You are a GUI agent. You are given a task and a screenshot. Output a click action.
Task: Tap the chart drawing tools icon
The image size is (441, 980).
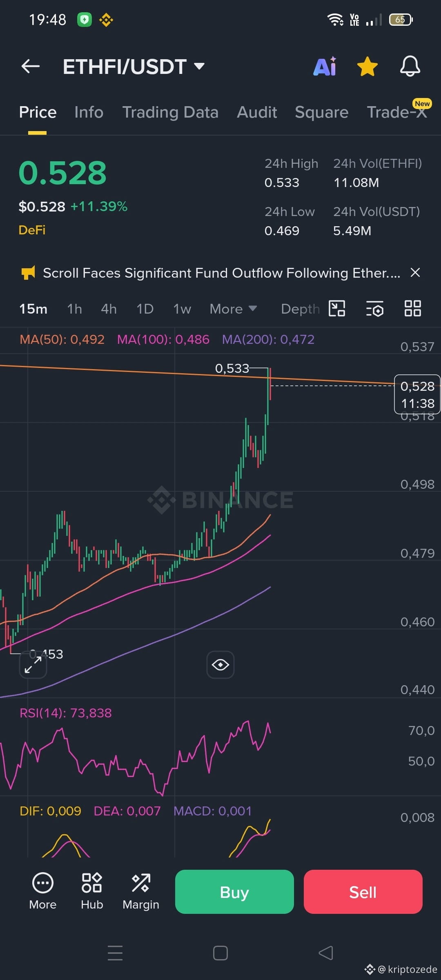click(x=337, y=308)
